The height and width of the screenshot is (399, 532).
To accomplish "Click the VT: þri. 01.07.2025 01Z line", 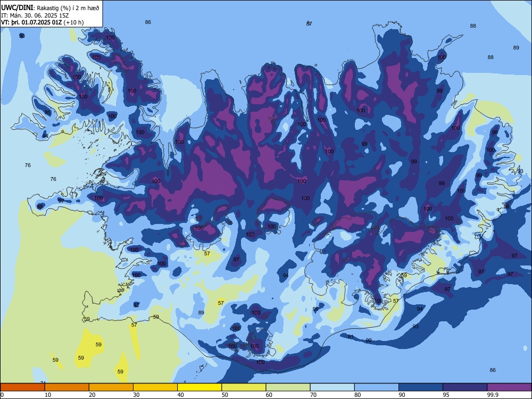I will tap(43, 22).
